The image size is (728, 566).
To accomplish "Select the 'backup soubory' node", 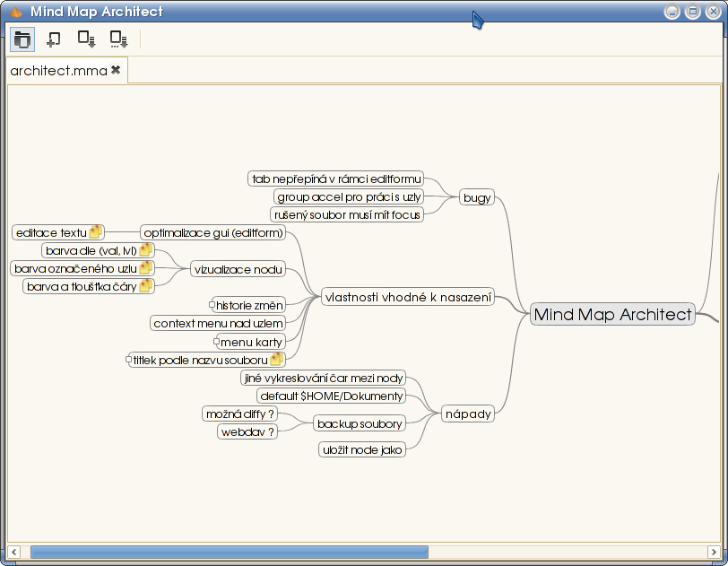I will point(360,423).
